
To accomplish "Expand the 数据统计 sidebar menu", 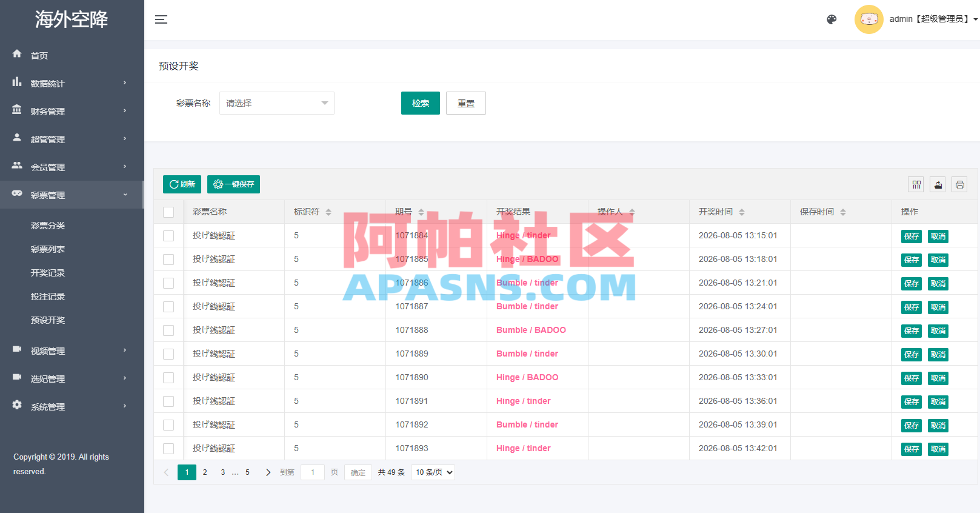I will [72, 83].
